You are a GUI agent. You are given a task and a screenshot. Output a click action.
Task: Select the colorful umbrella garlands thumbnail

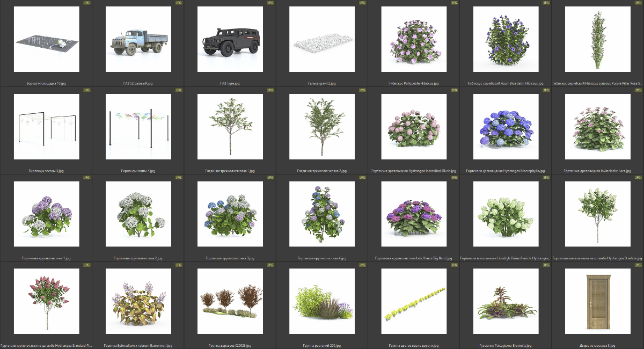click(137, 128)
